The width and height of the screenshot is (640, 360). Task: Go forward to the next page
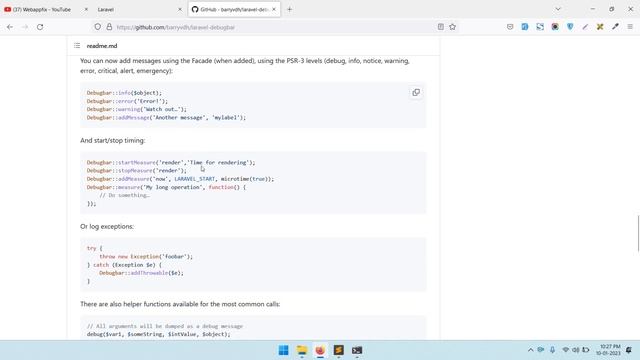pyautogui.click(x=25, y=27)
